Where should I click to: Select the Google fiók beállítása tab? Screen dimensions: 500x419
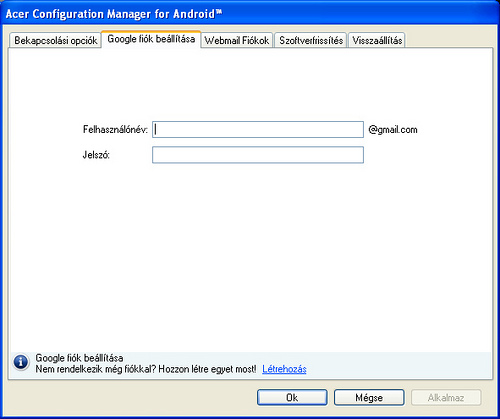(151, 39)
